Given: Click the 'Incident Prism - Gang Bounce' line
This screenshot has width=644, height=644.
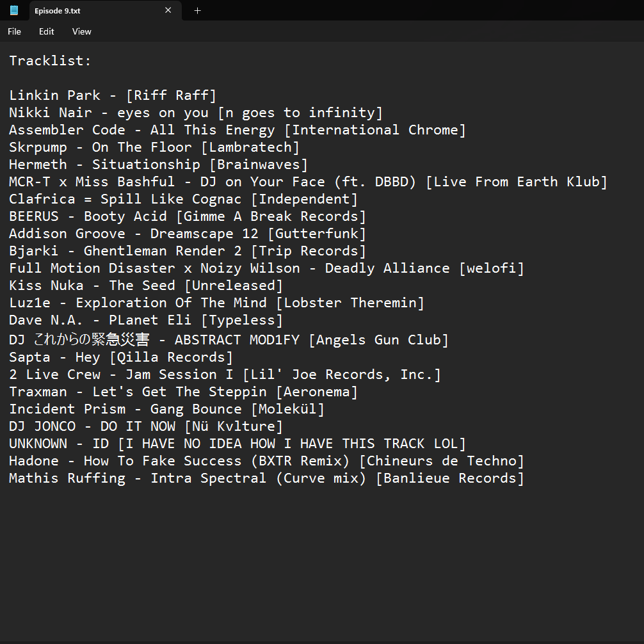Looking at the screenshot, I should click(166, 408).
